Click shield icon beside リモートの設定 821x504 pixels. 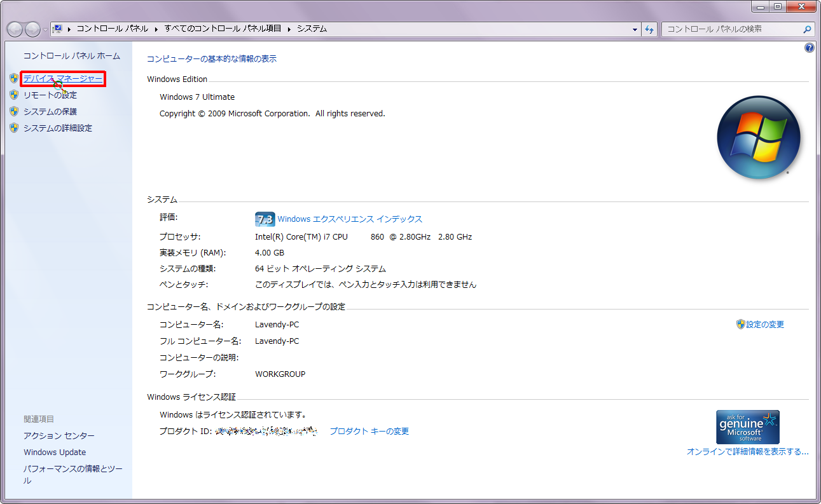pos(14,95)
